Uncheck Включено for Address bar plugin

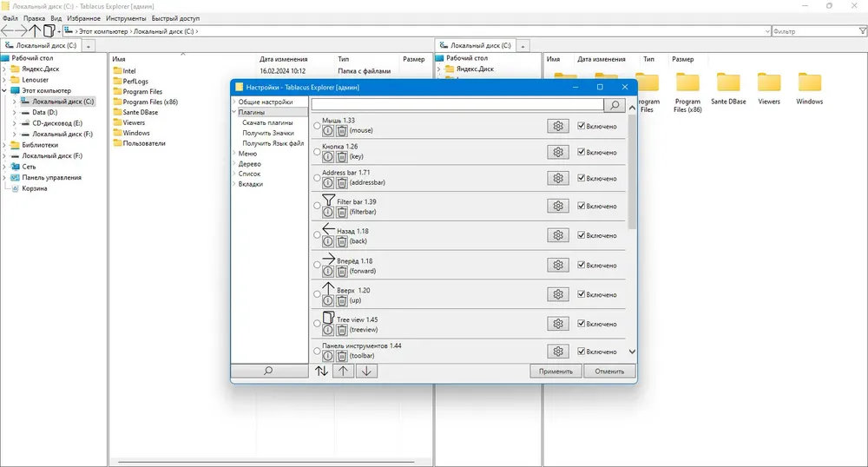pyautogui.click(x=582, y=178)
